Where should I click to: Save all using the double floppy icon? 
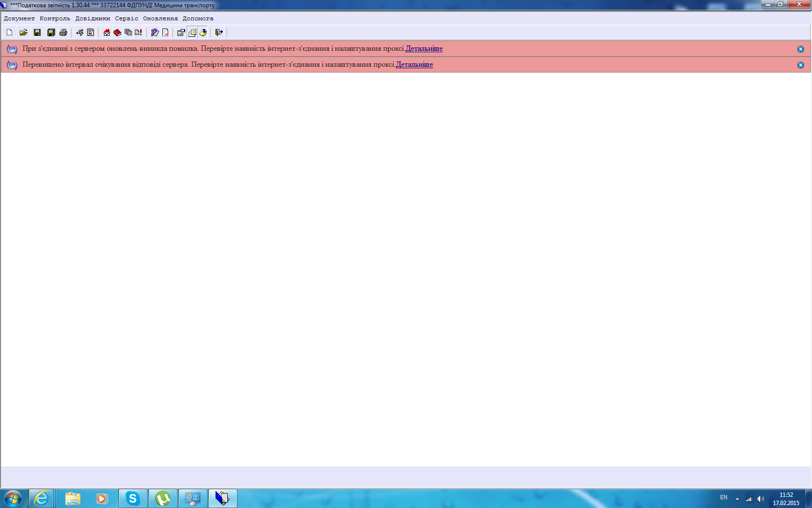coord(51,32)
